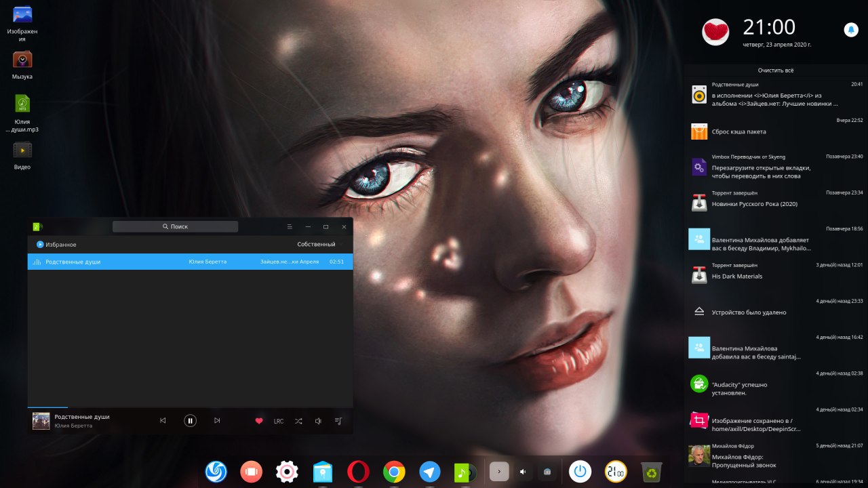Viewport: 868px width, 488px height.
Task: Skip to the previous track
Action: click(163, 421)
